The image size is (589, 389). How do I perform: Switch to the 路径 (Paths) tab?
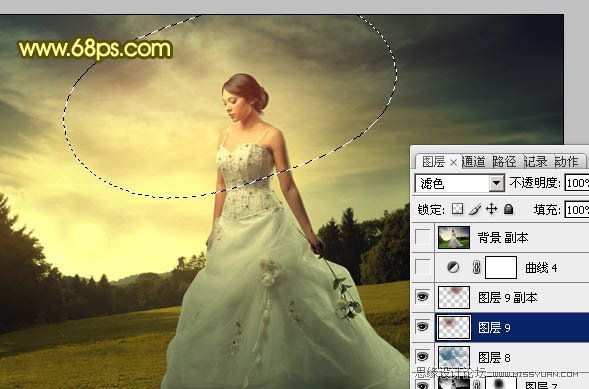pyautogui.click(x=504, y=162)
